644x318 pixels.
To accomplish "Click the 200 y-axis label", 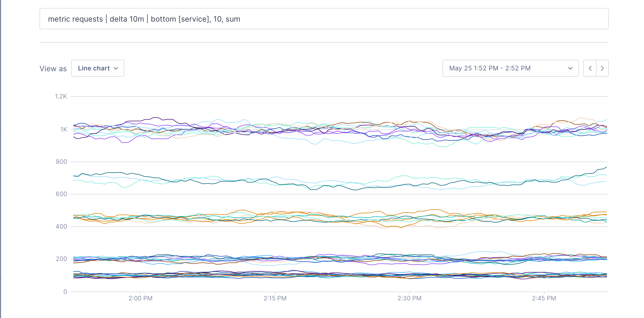I will tap(61, 259).
